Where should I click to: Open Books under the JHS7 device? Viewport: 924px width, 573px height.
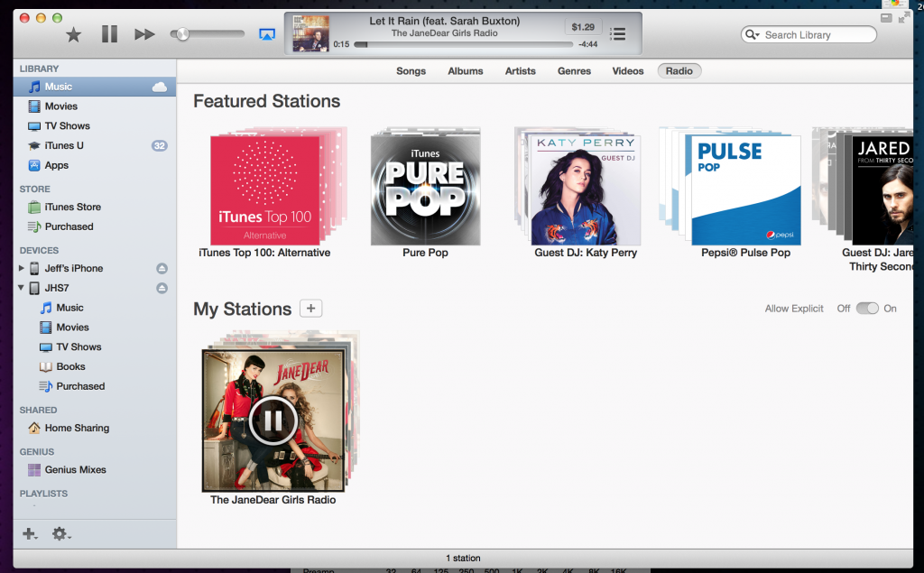pos(94,366)
